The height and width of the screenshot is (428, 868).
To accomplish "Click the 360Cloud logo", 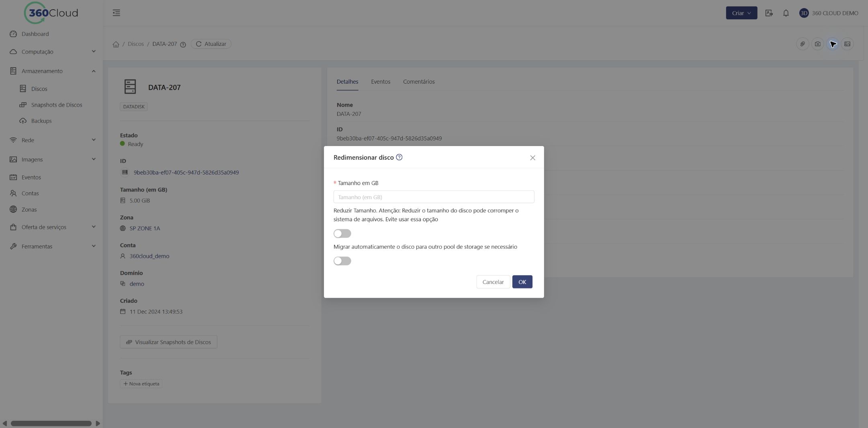I will pos(51,13).
